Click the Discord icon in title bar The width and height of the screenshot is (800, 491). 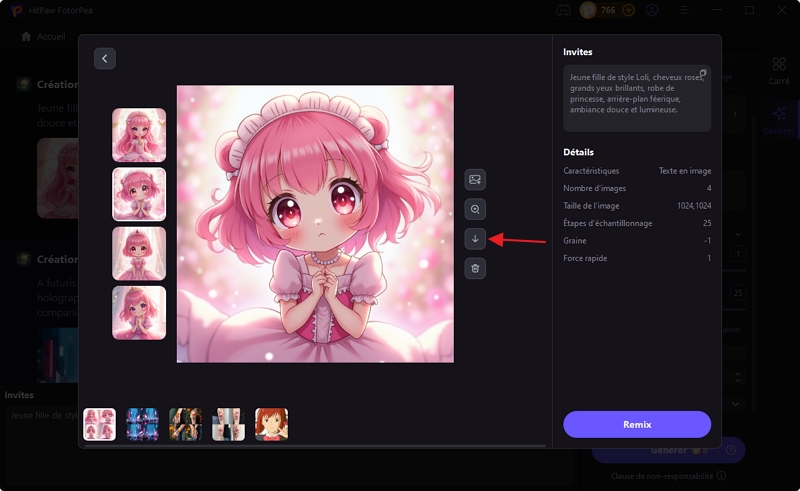563,10
